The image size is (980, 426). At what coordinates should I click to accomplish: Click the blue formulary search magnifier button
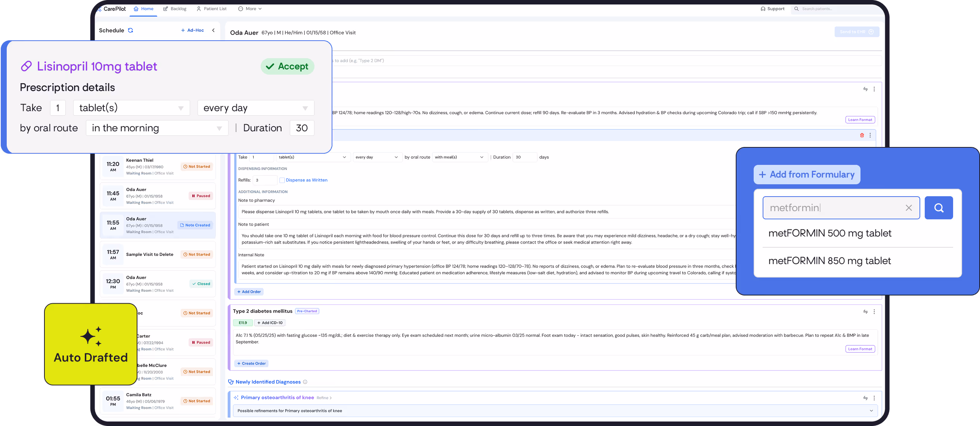(938, 208)
